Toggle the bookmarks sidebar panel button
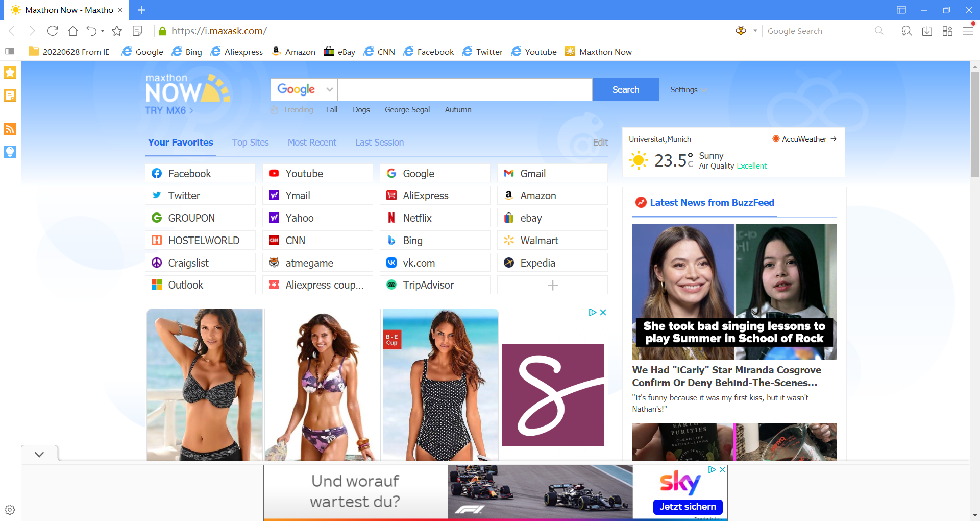 tap(10, 52)
